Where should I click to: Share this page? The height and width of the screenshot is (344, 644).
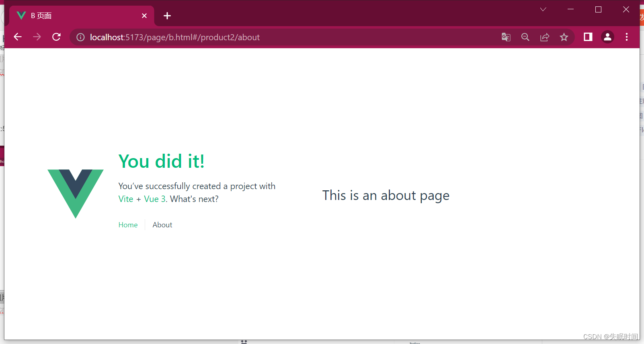545,37
